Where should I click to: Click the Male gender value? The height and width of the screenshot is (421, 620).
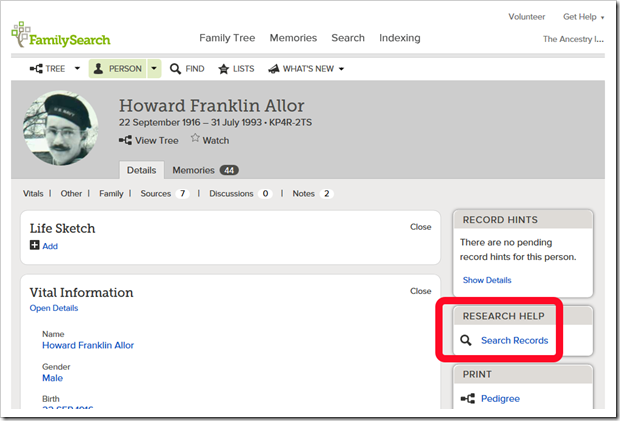pyautogui.click(x=52, y=378)
